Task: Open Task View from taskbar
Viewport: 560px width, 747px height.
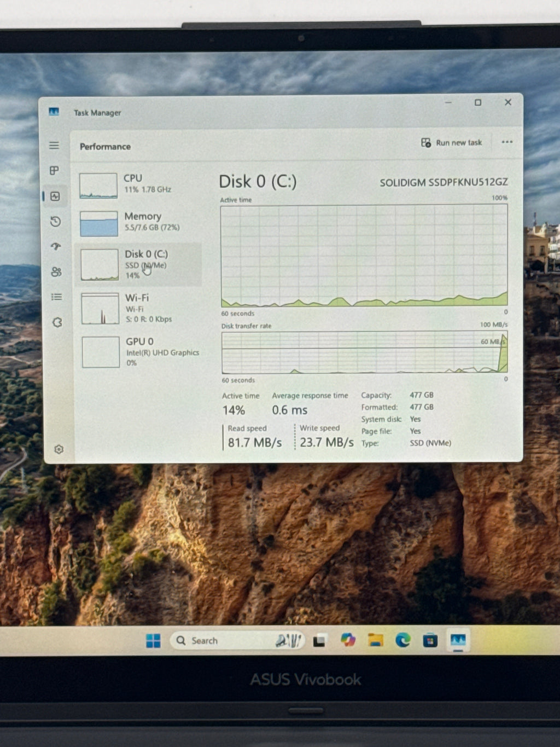Action: pyautogui.click(x=320, y=640)
